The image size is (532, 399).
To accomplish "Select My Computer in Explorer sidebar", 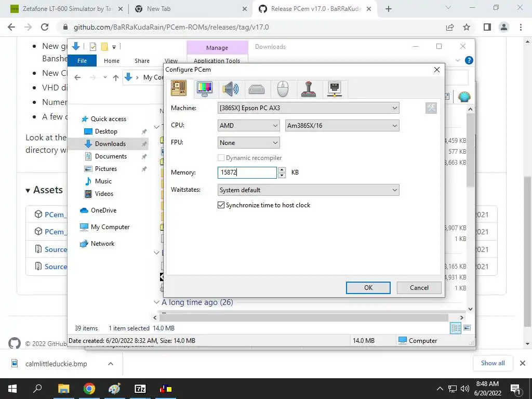I will tap(110, 227).
